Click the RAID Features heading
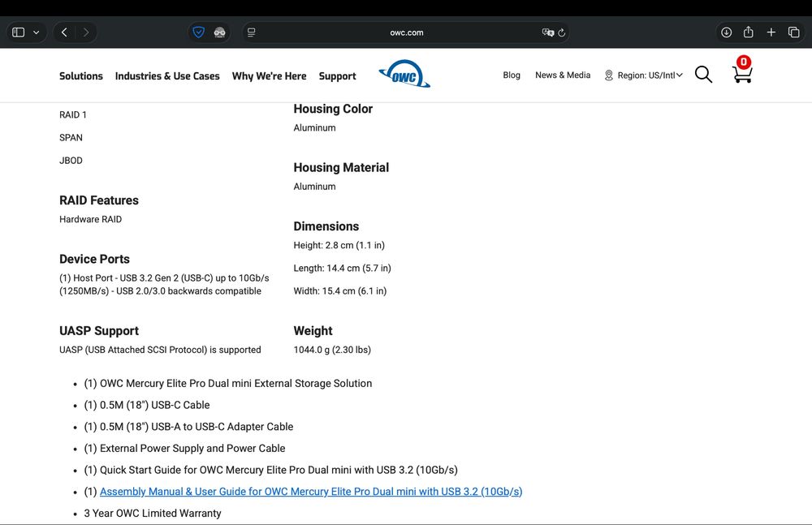The height and width of the screenshot is (525, 812). point(99,200)
